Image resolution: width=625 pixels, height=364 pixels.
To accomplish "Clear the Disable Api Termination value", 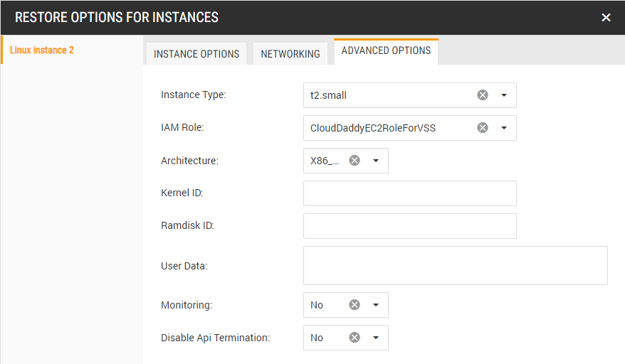I will click(354, 338).
